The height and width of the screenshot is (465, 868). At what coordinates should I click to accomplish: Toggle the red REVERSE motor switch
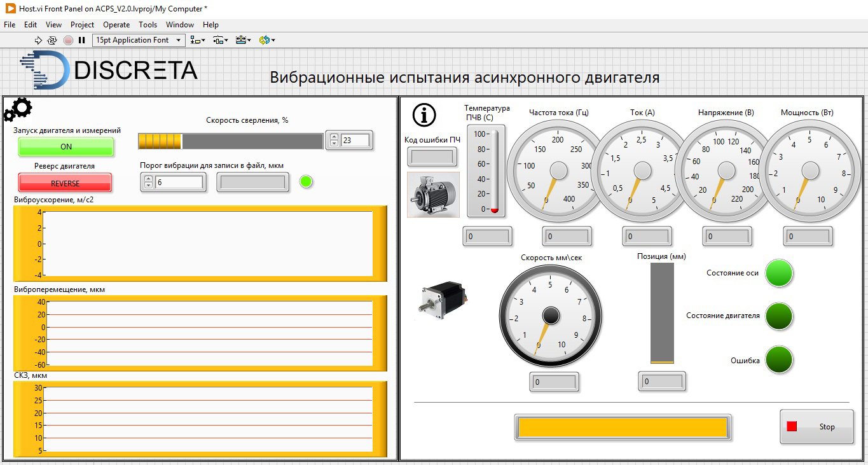tap(65, 183)
